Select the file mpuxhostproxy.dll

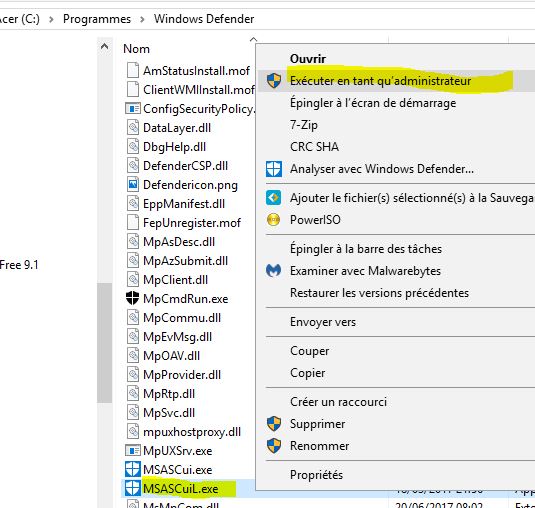(192, 432)
